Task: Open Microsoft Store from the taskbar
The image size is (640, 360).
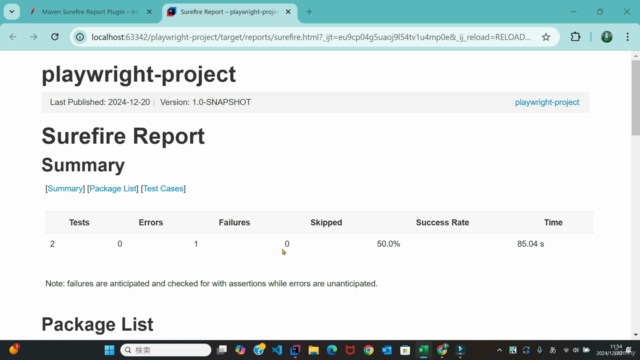Action: [x=405, y=350]
